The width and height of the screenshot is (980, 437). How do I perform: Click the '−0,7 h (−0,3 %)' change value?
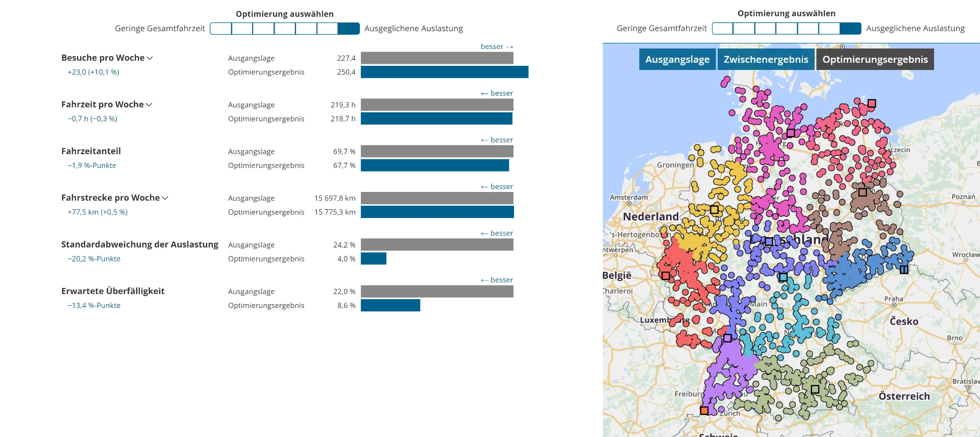92,118
